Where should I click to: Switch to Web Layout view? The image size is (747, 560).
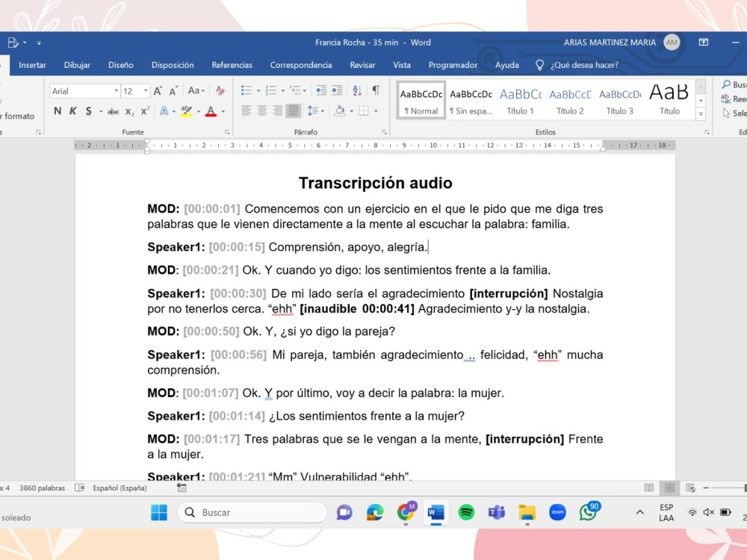pyautogui.click(x=690, y=488)
